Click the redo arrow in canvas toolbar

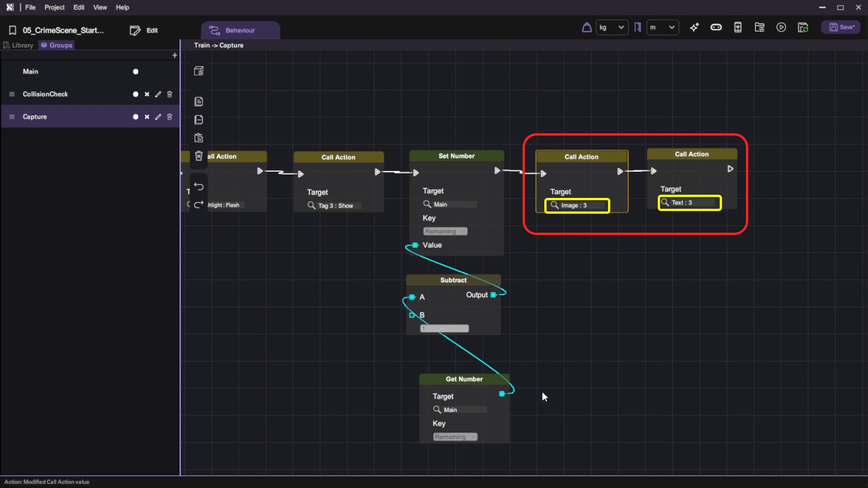point(198,205)
